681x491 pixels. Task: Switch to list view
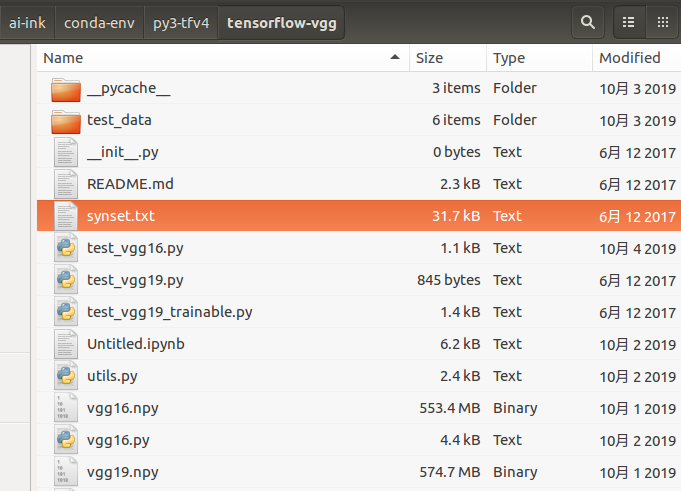coord(629,21)
